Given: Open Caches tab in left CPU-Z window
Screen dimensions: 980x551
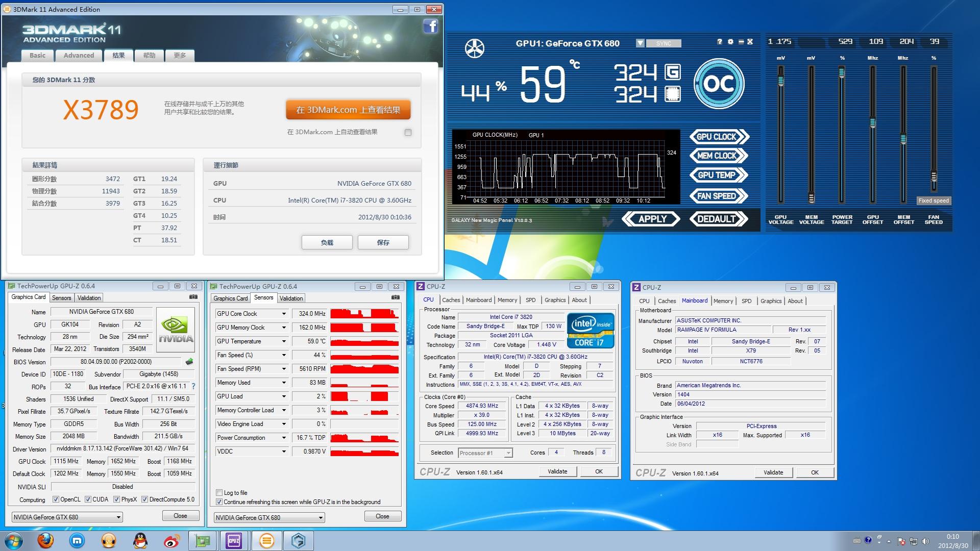Looking at the screenshot, I should (451, 300).
